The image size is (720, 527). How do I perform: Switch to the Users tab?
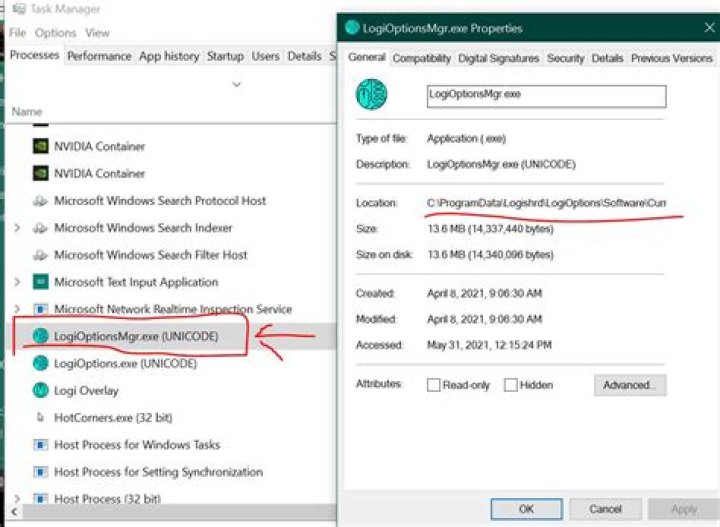265,56
